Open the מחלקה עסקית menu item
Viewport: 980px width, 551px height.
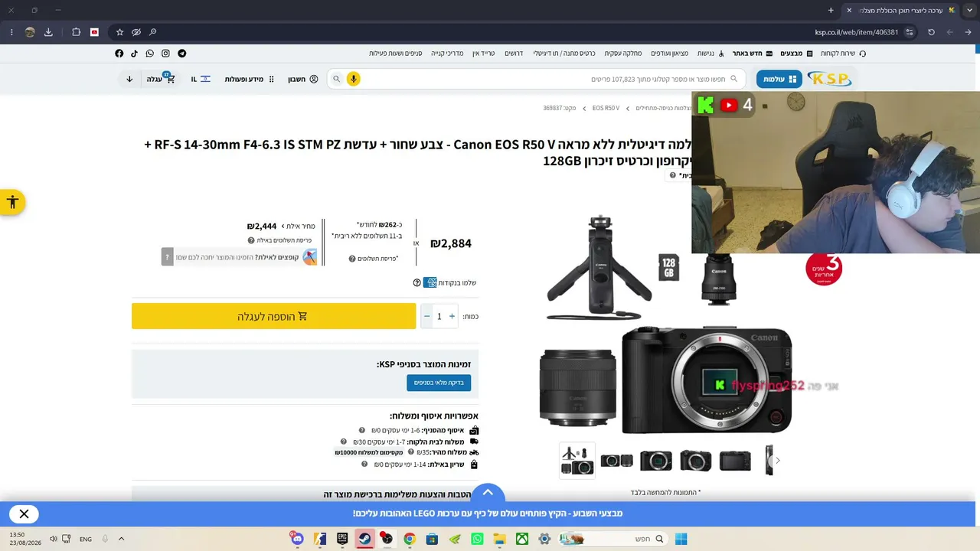[x=623, y=54]
